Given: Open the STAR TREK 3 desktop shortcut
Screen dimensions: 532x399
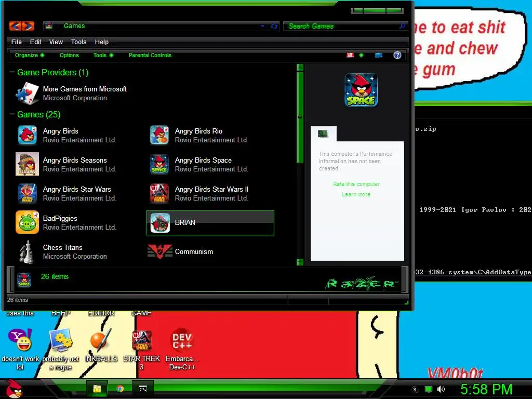Looking at the screenshot, I should [141, 350].
